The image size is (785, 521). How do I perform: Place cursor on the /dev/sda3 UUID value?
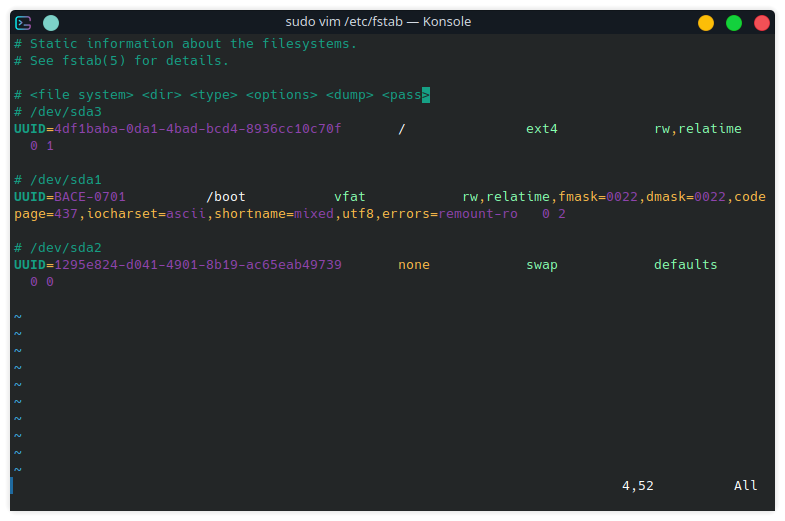click(198, 129)
